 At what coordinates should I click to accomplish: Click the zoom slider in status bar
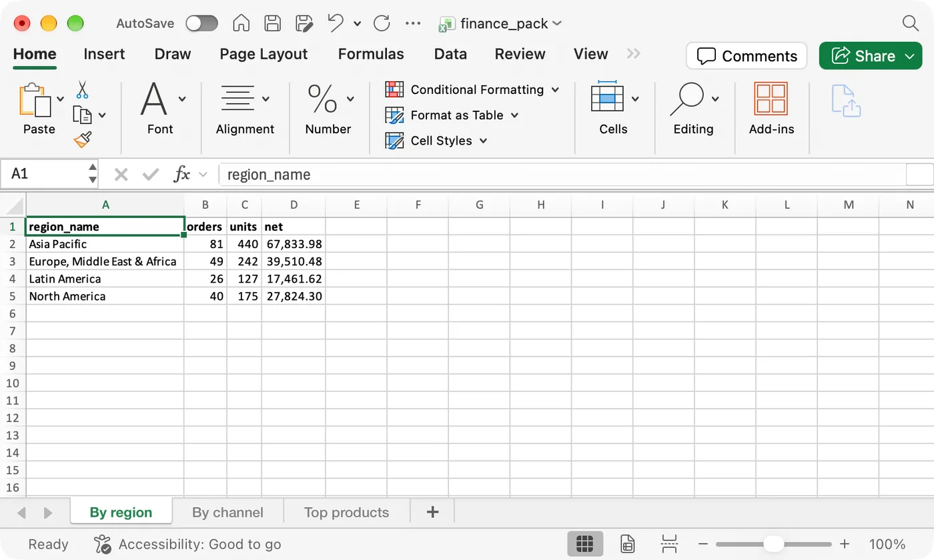775,544
